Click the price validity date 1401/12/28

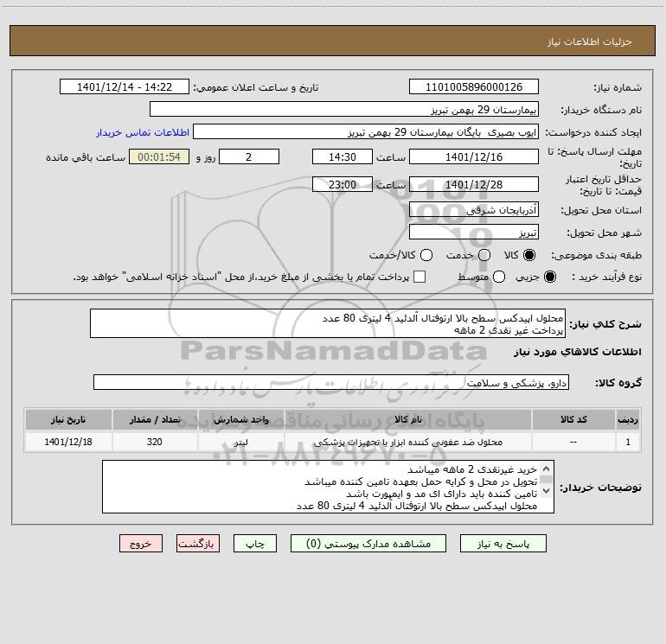tap(474, 184)
